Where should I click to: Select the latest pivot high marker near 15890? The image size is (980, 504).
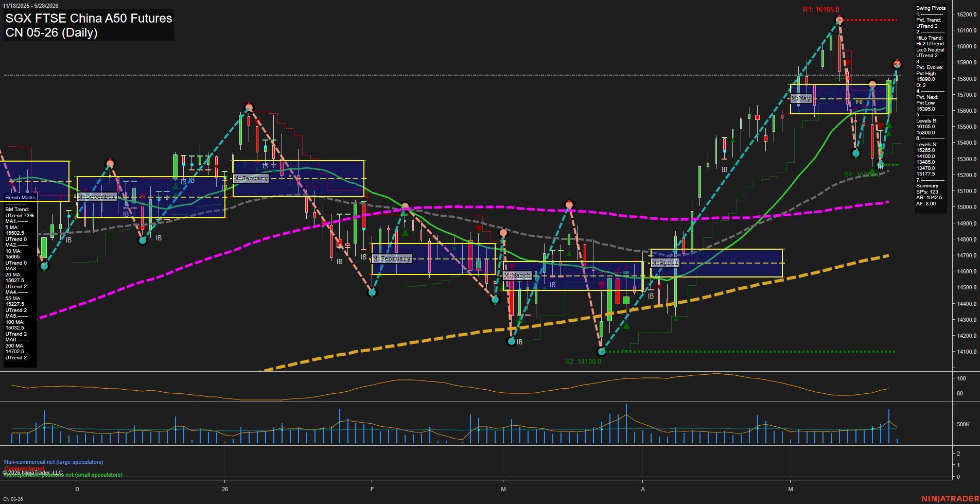tap(897, 64)
